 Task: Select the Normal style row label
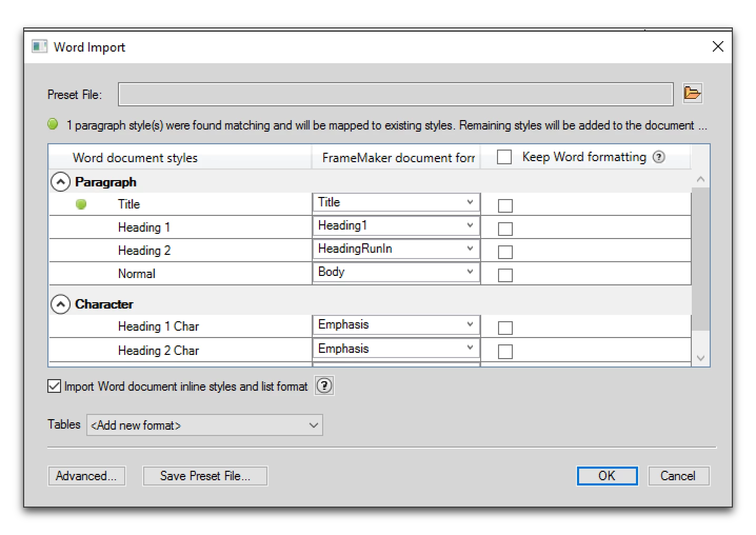point(137,274)
